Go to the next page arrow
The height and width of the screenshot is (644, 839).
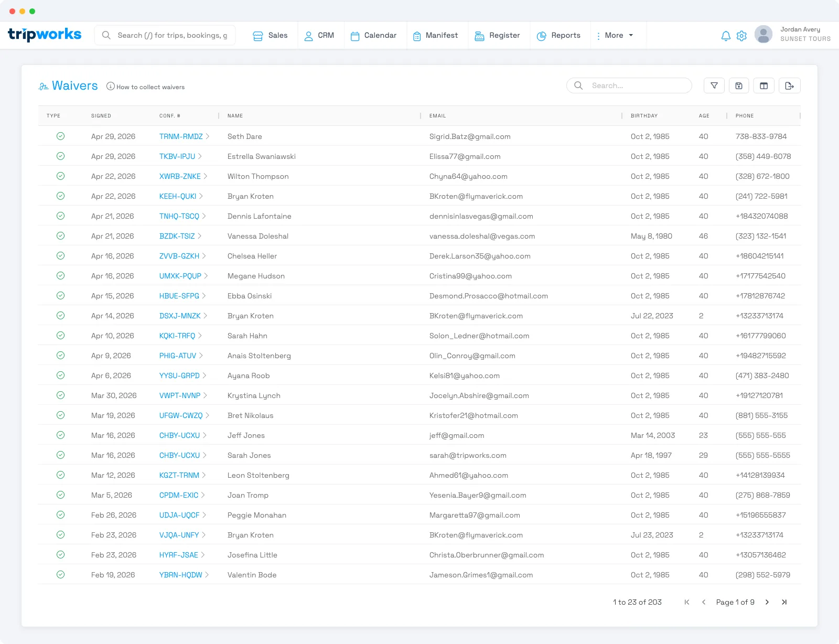pos(767,602)
